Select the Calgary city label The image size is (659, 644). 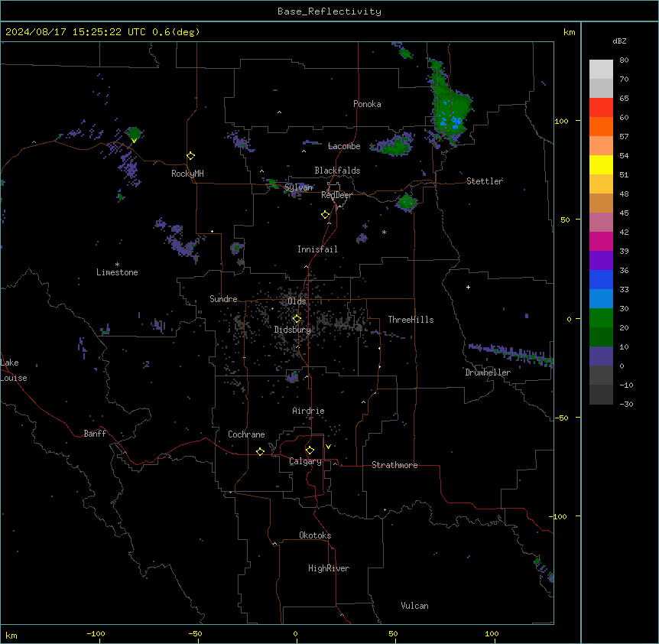point(306,461)
